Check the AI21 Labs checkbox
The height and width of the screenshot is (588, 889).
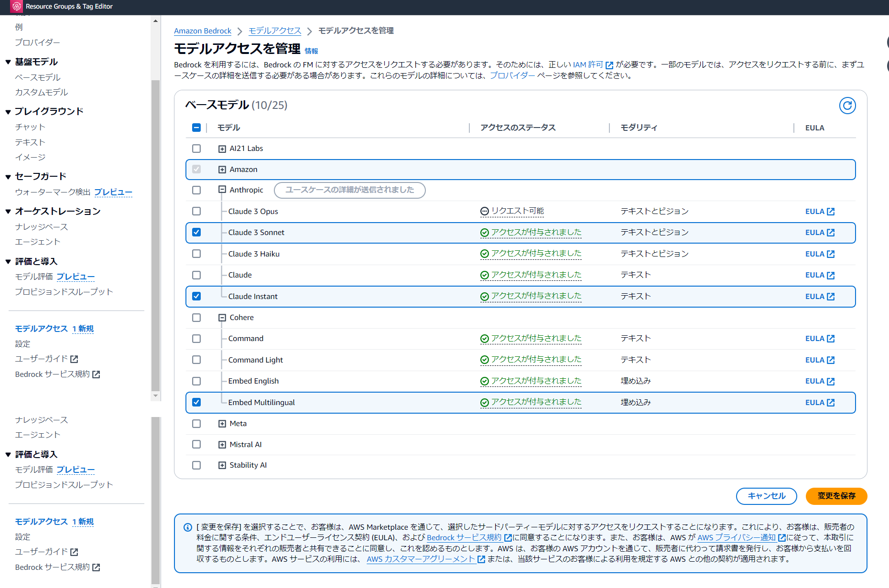pyautogui.click(x=196, y=149)
